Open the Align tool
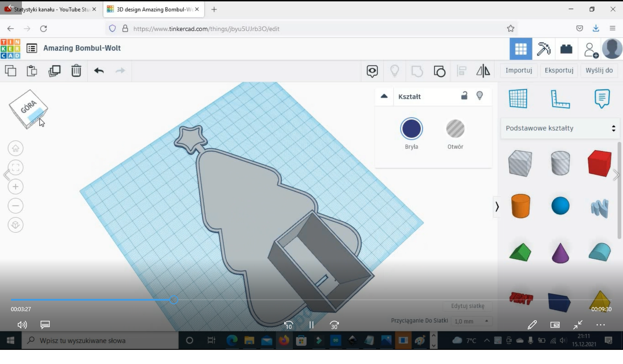 pyautogui.click(x=461, y=71)
